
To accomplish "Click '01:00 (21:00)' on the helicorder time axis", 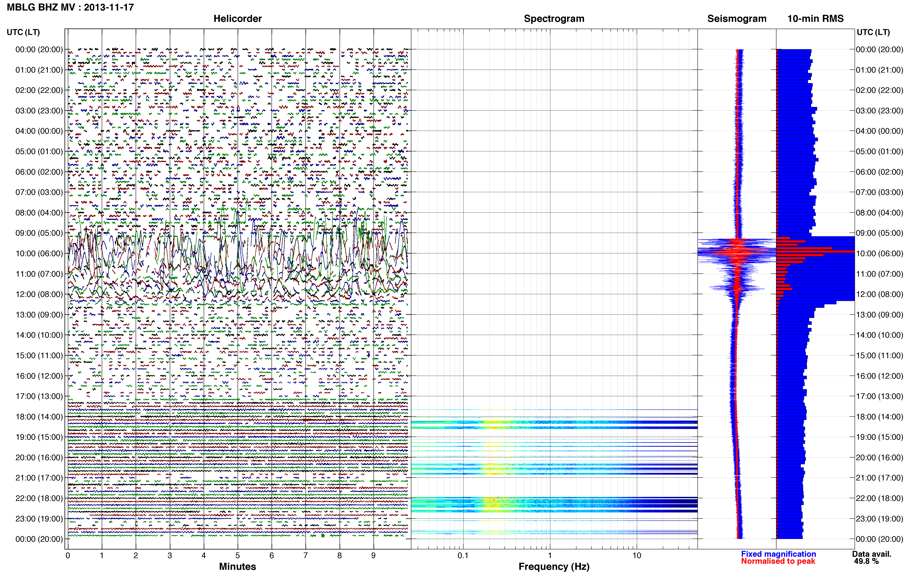I will 39,70.
